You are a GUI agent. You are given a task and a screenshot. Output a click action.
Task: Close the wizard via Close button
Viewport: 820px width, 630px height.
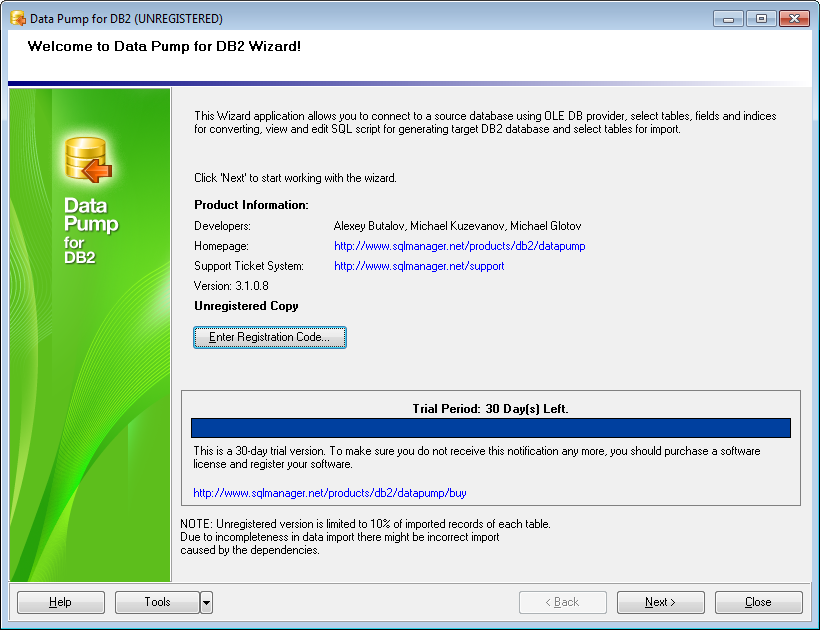tap(758, 602)
